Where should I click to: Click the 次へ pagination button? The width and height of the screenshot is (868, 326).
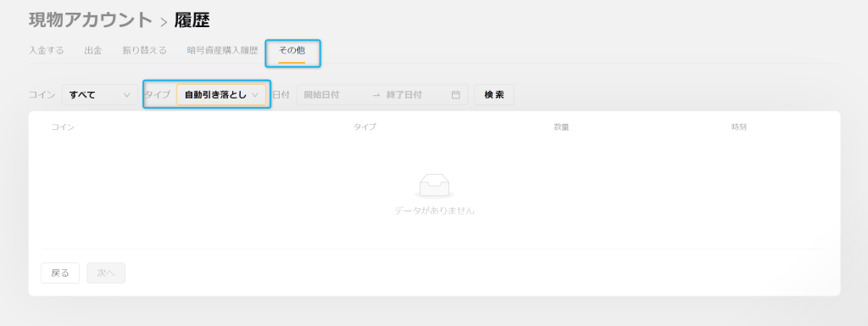[106, 273]
